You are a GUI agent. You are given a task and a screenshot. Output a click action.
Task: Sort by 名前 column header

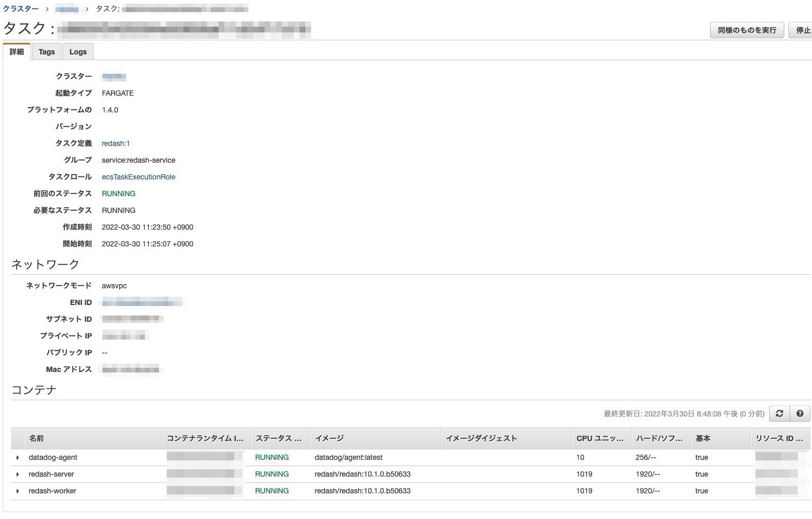tap(37, 438)
